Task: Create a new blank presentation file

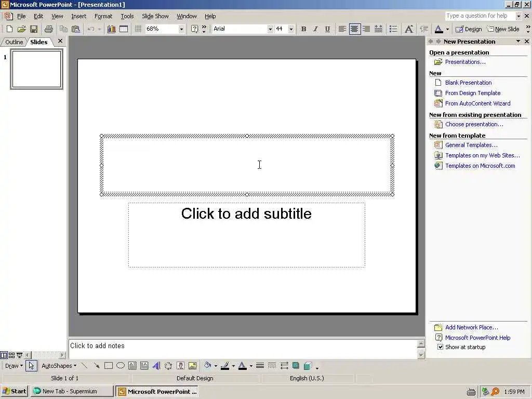Action: [9, 29]
